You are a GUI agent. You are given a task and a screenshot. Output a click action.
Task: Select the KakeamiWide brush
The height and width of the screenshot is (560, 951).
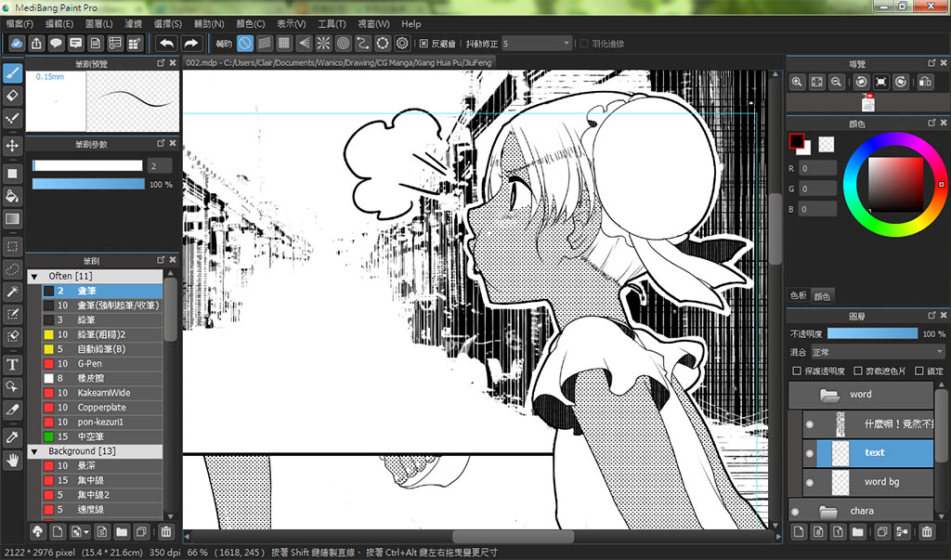(x=102, y=393)
